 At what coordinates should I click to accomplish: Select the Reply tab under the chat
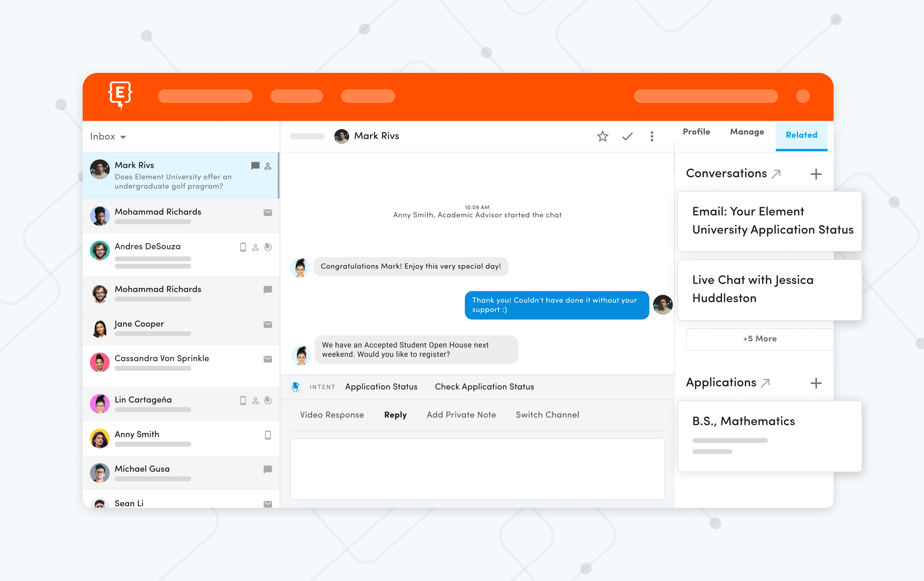click(x=395, y=415)
